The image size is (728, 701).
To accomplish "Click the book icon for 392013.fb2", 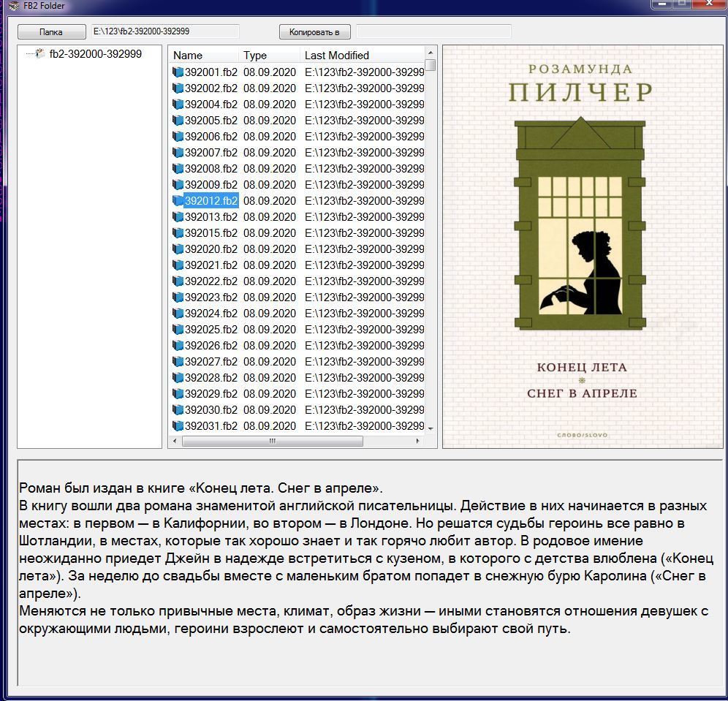I will tap(178, 217).
